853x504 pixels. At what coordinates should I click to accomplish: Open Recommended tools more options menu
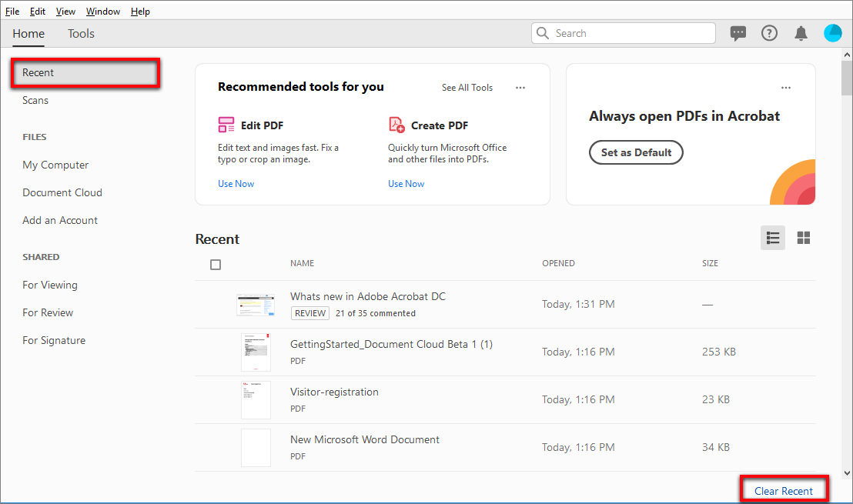tap(520, 88)
